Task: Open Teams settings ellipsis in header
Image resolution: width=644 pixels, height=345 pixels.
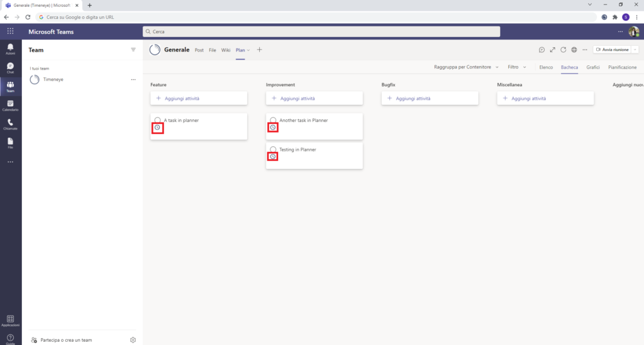Action: pos(620,31)
